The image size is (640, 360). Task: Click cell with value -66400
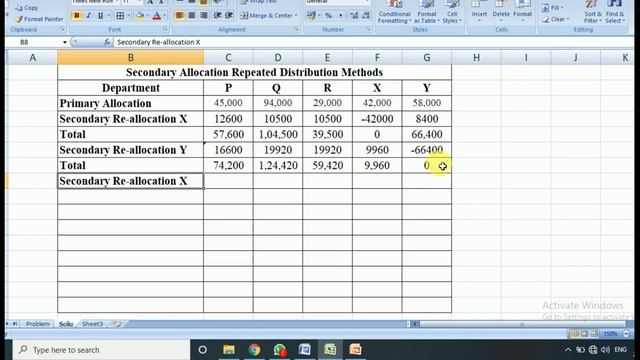427,150
